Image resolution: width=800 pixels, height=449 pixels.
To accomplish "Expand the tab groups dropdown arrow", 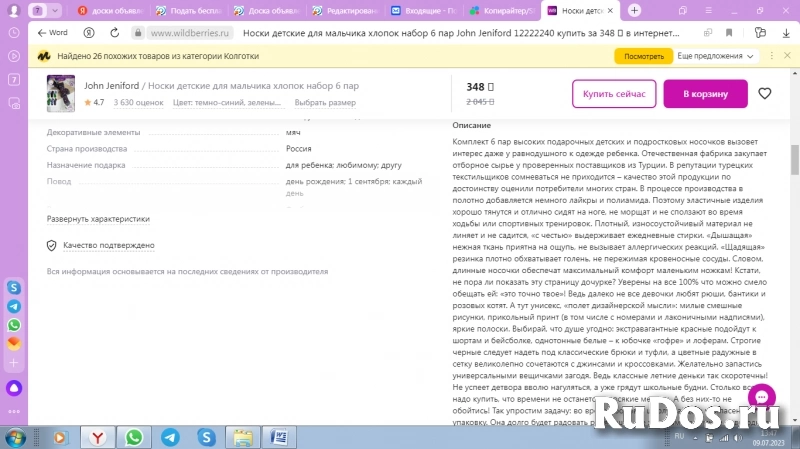I will point(55,10).
